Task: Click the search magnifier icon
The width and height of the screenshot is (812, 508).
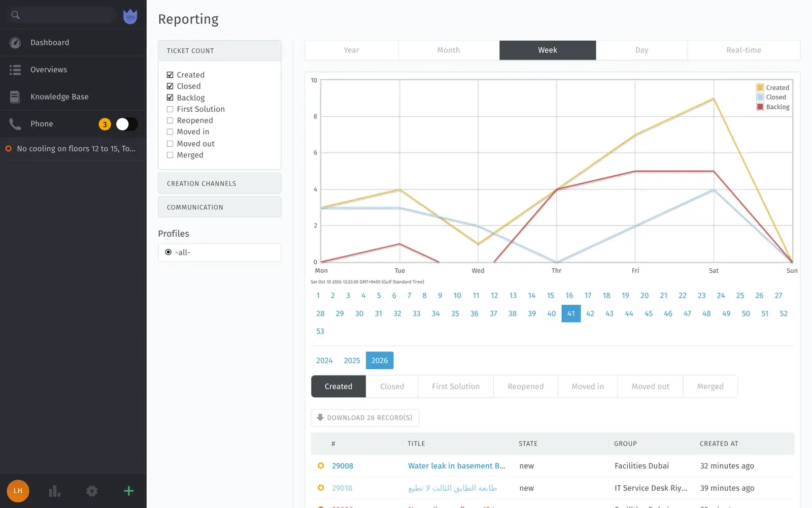Action: tap(15, 15)
